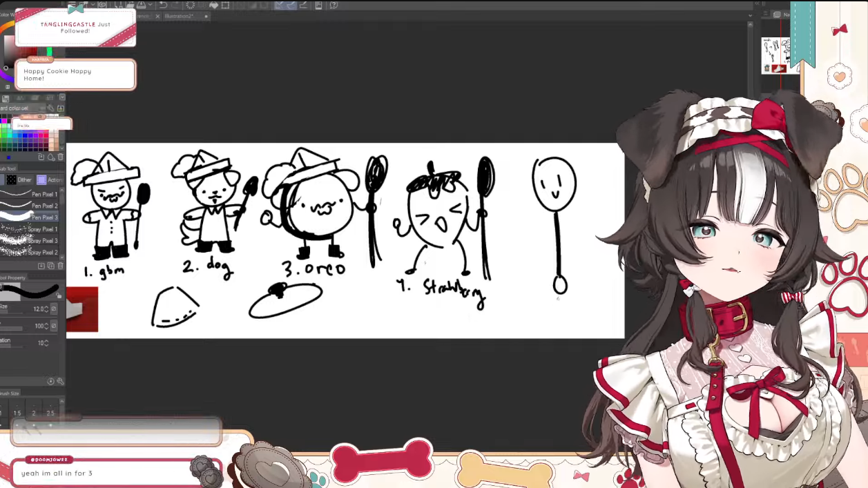868x488 pixels.
Task: Open sub tool detail wrench icon
Action: click(x=60, y=381)
